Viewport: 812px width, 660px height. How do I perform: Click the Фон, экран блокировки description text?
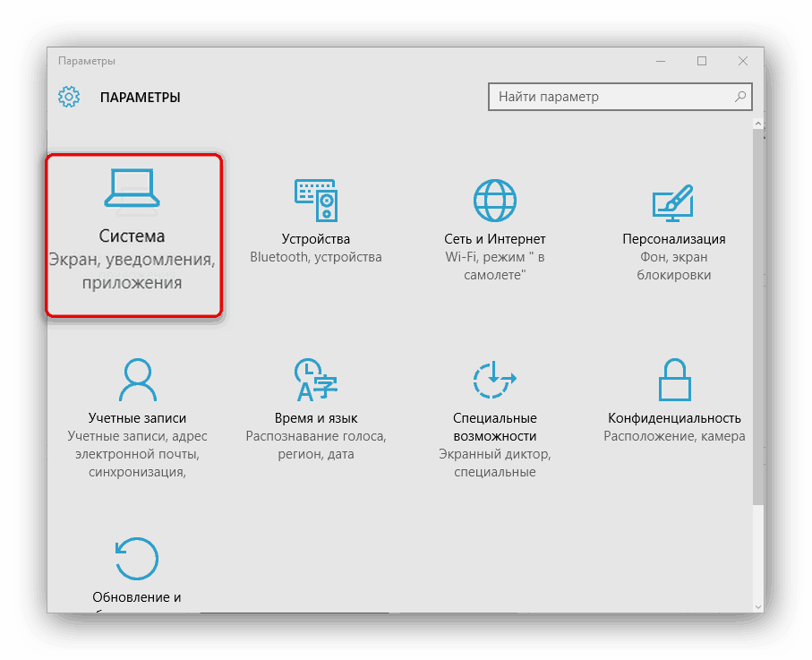(x=673, y=266)
